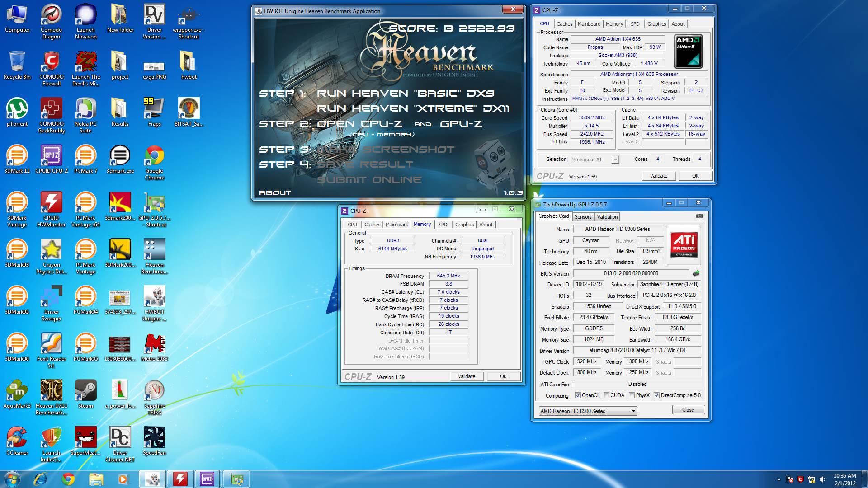
Task: Open Driver Sweeper desktop icon
Action: 52,304
